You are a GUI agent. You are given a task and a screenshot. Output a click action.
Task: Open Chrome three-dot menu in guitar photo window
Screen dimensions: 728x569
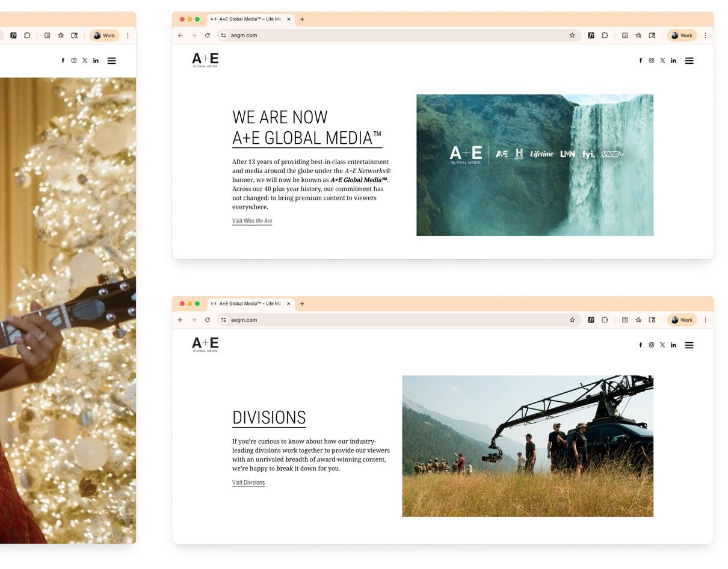(128, 35)
